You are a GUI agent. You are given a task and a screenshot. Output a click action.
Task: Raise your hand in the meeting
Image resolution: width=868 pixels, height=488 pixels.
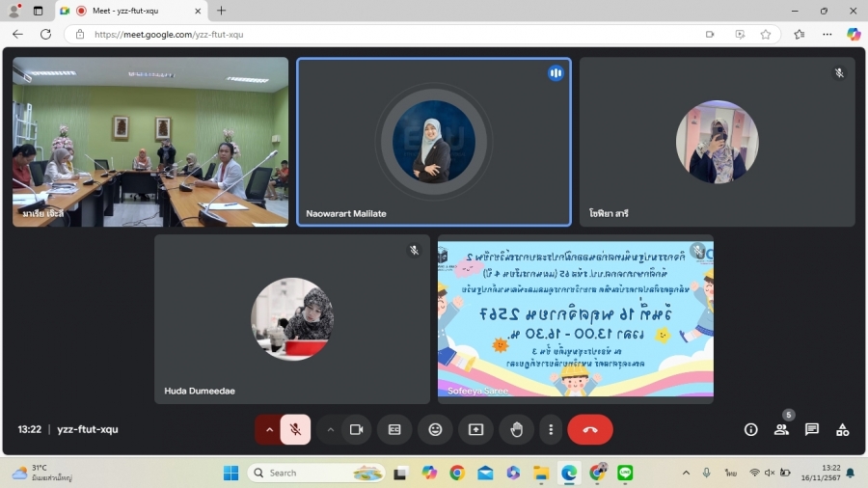coord(516,429)
